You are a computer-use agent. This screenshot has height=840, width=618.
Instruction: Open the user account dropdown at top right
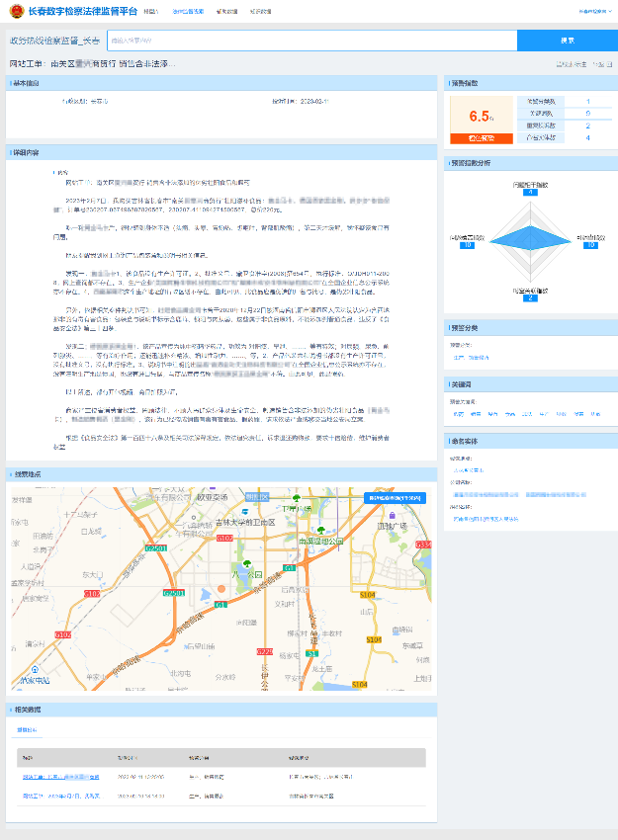(x=591, y=12)
